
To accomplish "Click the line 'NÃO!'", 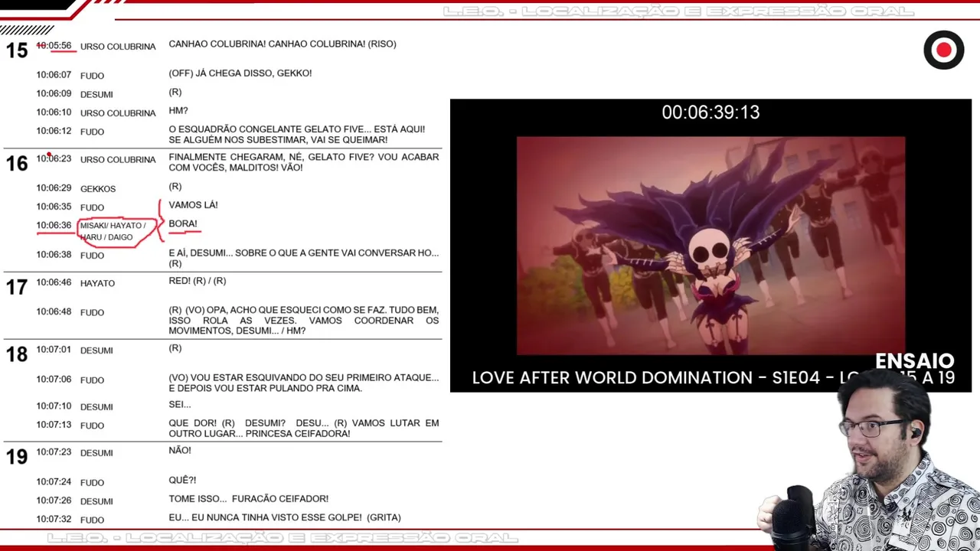I will tap(180, 451).
